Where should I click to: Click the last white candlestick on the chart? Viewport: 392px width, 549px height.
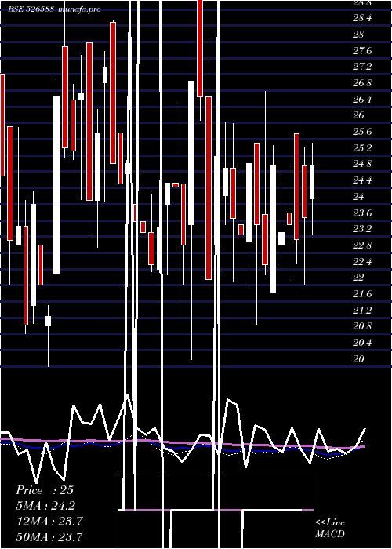click(x=311, y=182)
